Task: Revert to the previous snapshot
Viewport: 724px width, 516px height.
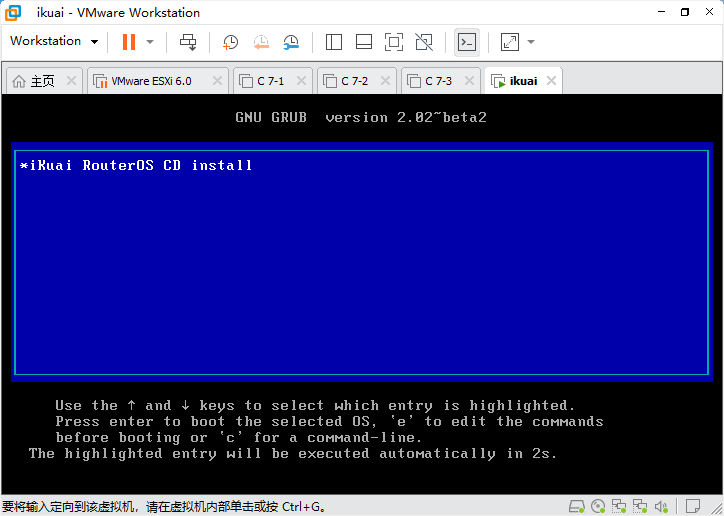Action: (261, 42)
